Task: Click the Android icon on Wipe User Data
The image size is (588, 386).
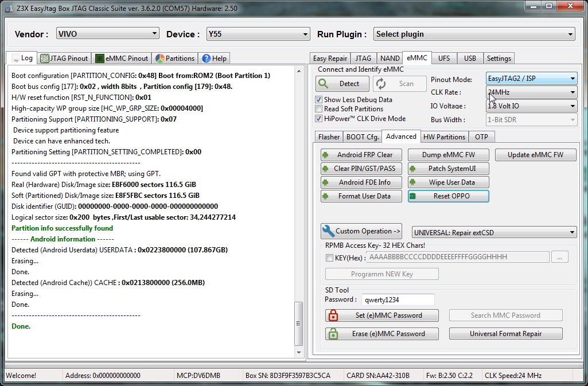Action: point(412,182)
